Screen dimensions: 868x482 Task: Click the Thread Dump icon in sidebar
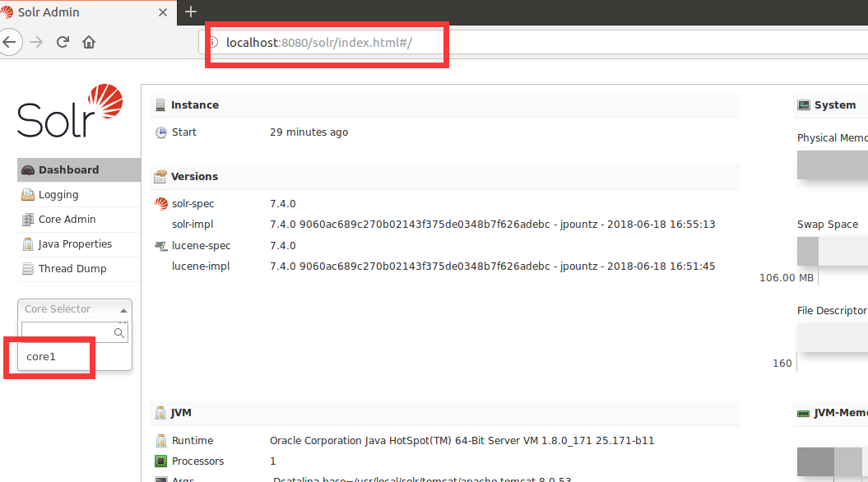point(28,269)
